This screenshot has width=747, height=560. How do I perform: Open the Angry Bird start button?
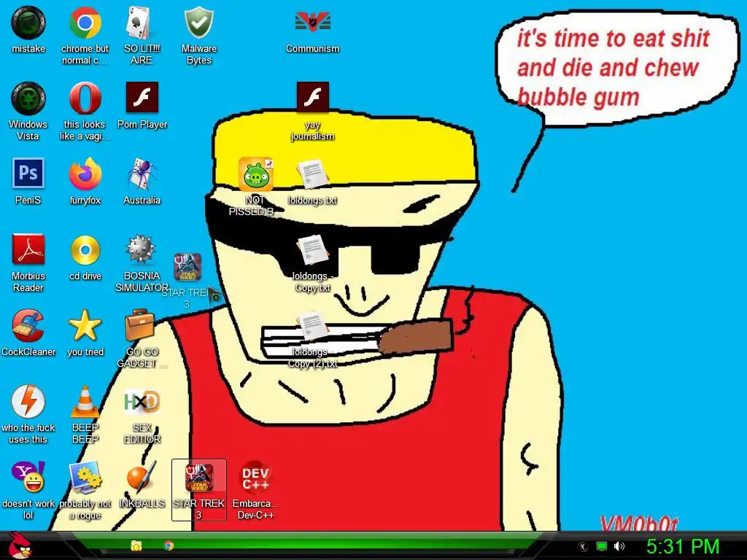(20, 545)
